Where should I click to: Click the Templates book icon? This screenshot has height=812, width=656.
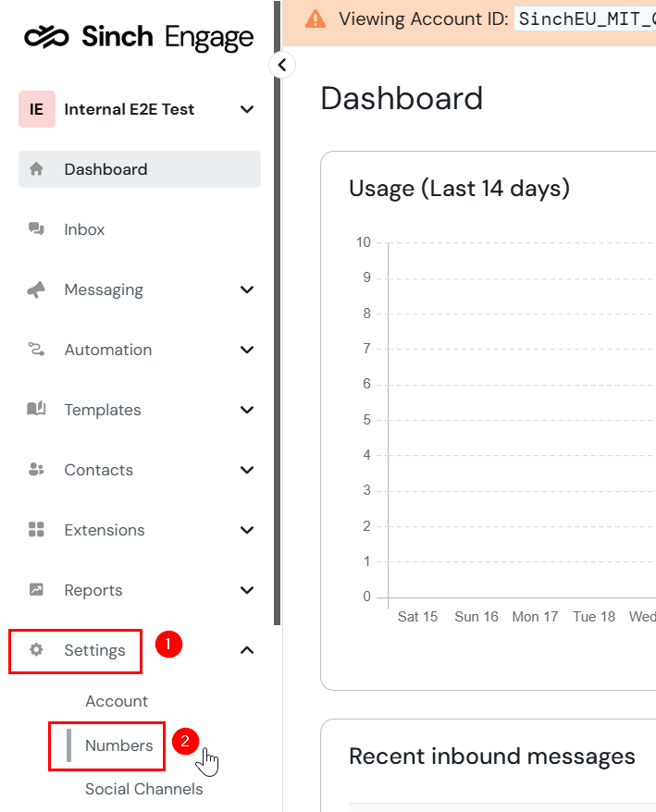pos(36,409)
